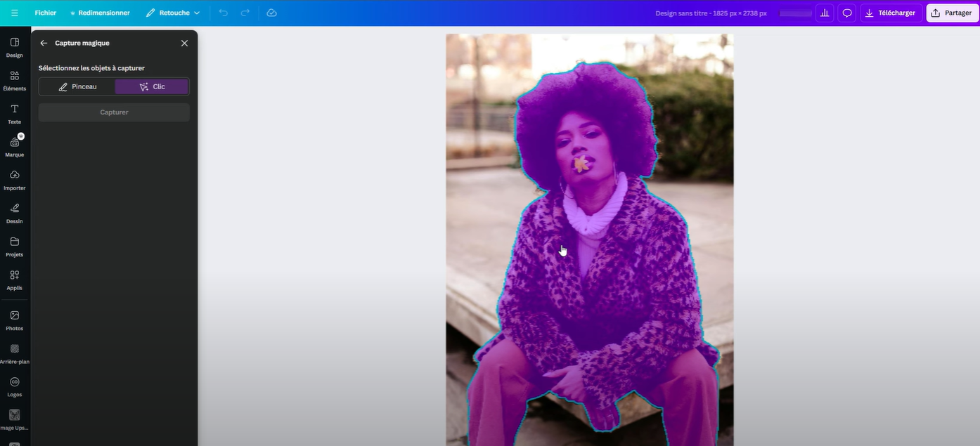The width and height of the screenshot is (980, 446).
Task: Select the Clic selection mode
Action: click(152, 86)
